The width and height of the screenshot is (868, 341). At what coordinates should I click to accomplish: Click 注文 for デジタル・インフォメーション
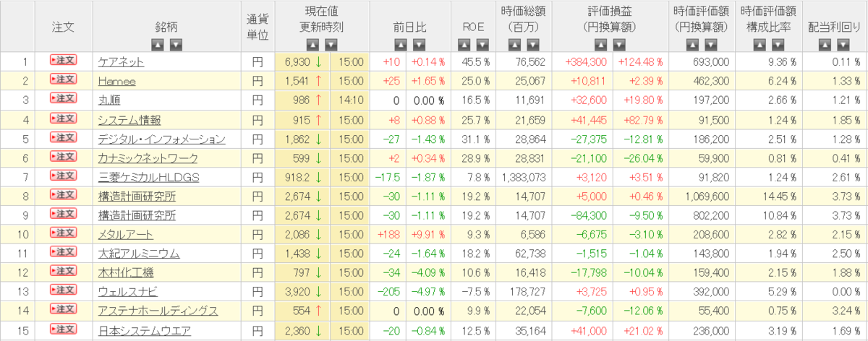click(63, 137)
